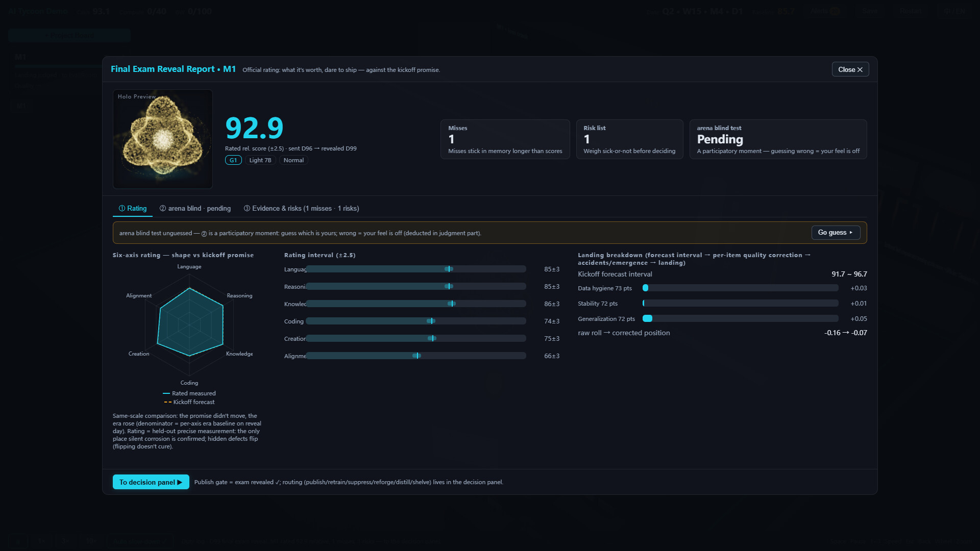
Task: Click the six-axis radar chart
Action: (189, 324)
